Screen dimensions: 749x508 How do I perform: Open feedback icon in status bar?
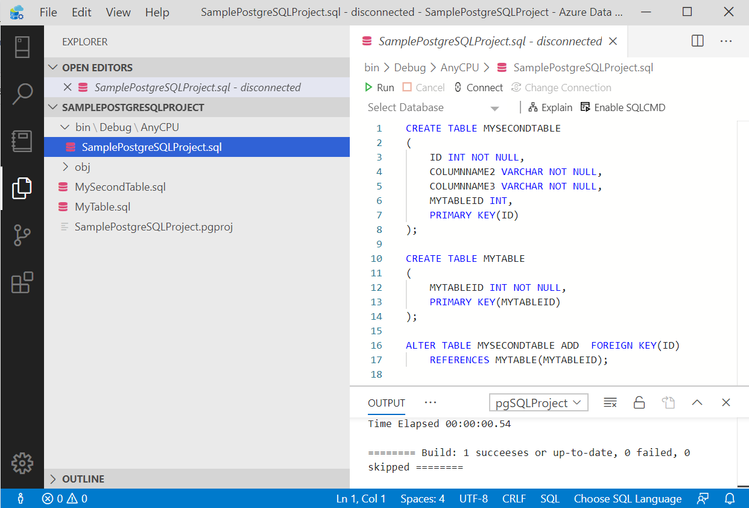[703, 498]
